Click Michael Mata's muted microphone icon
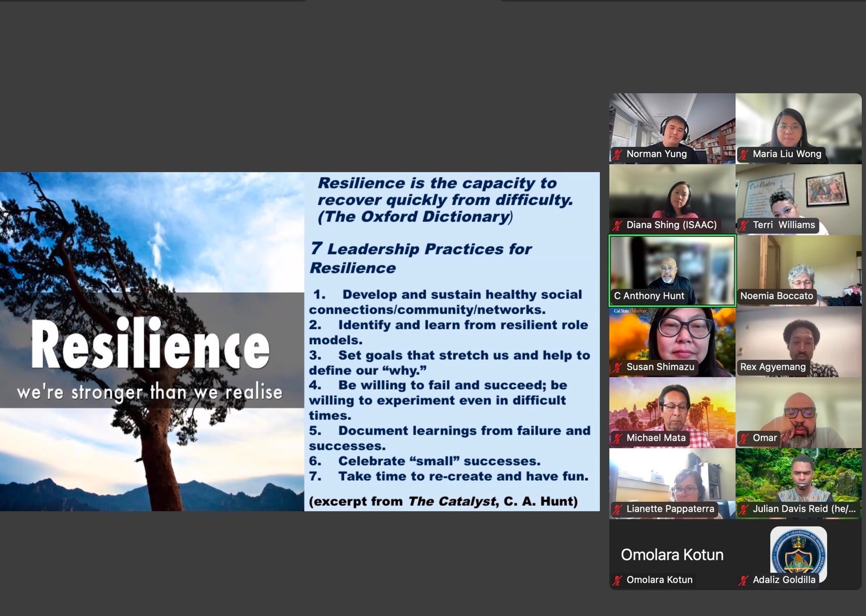Viewport: 866px width, 616px height. click(x=617, y=438)
